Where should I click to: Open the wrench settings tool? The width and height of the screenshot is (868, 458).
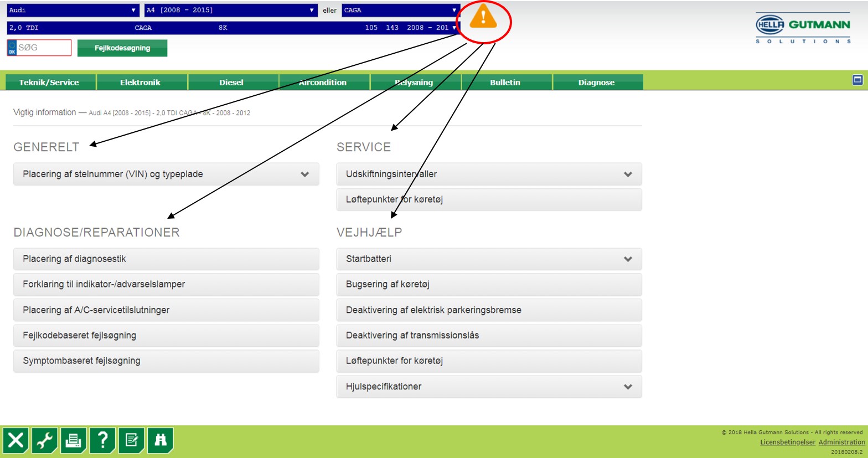(x=45, y=440)
